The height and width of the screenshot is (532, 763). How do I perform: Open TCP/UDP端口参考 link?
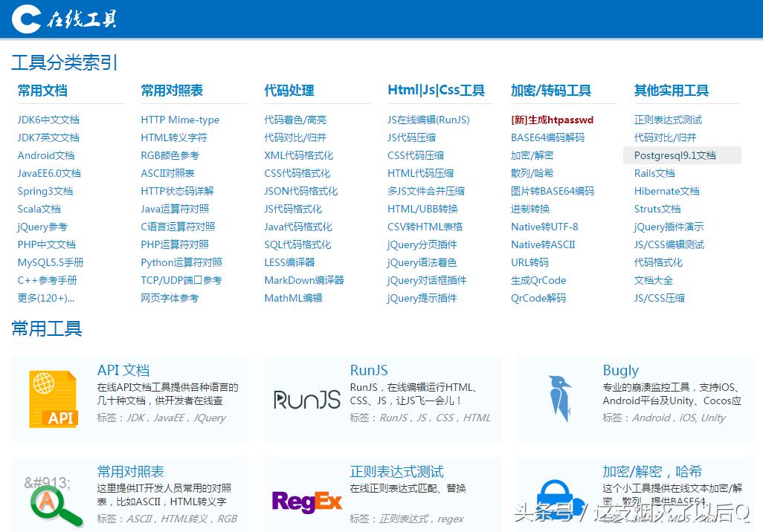[x=181, y=280]
